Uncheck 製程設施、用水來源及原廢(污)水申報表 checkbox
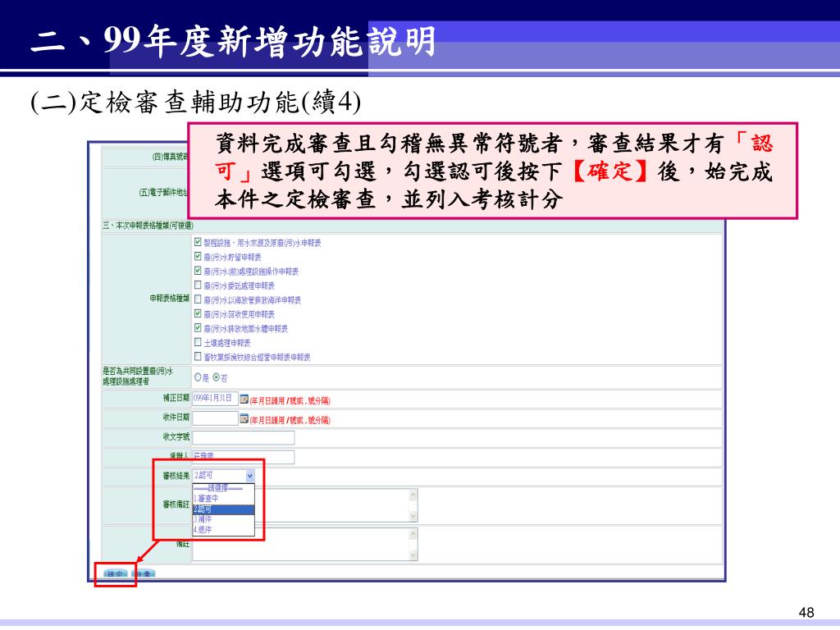Image resolution: width=840 pixels, height=630 pixels. click(x=198, y=242)
